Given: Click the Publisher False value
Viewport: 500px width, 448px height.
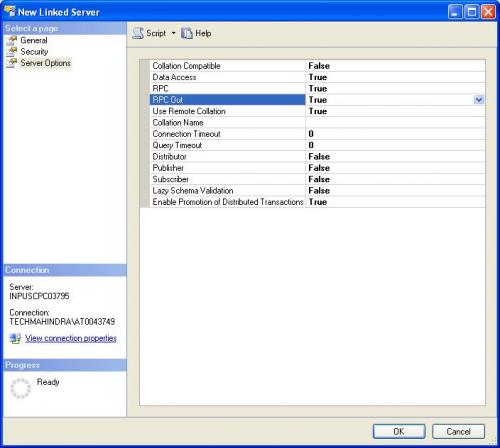Looking at the screenshot, I should [319, 168].
